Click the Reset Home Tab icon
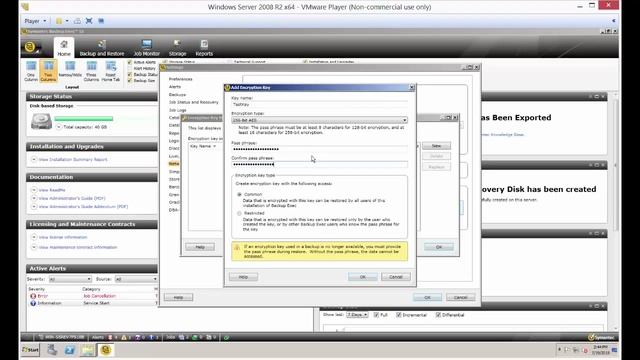The height and width of the screenshot is (360, 640). point(111,71)
